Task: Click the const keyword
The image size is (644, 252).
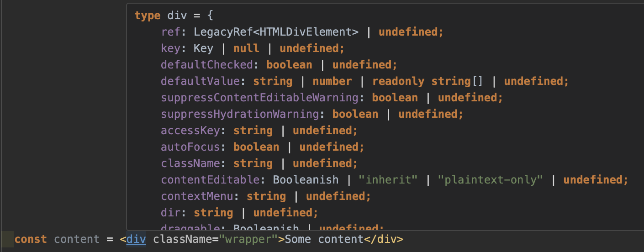Action: (31, 239)
